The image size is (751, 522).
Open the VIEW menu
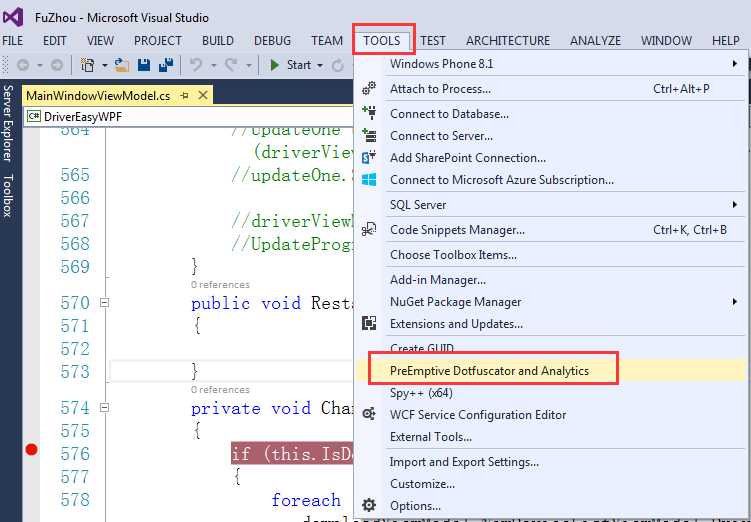click(x=100, y=41)
